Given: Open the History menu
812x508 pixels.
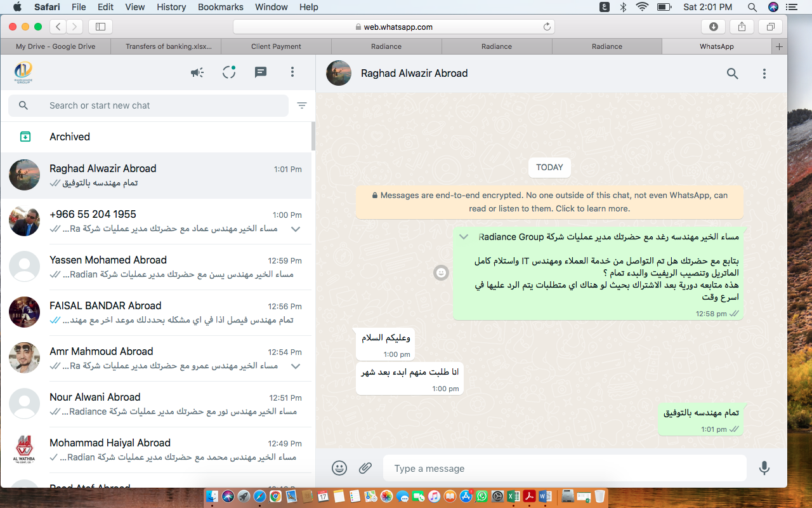Looking at the screenshot, I should tap(171, 7).
